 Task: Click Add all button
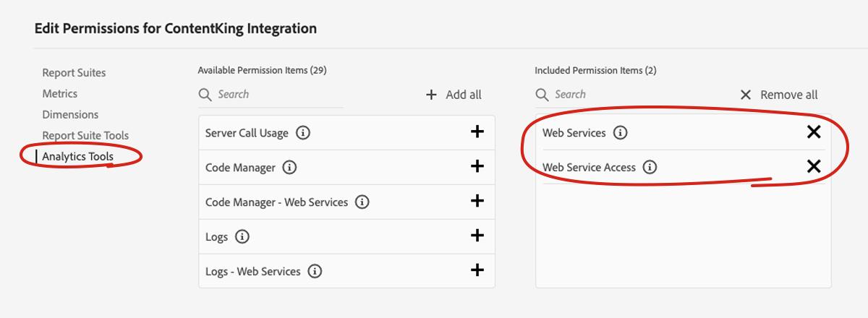pyautogui.click(x=454, y=95)
